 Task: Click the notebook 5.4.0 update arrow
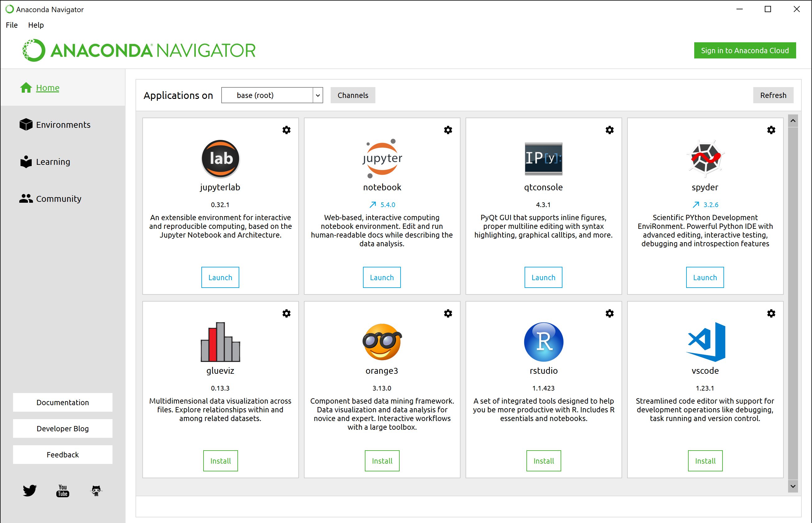(373, 205)
